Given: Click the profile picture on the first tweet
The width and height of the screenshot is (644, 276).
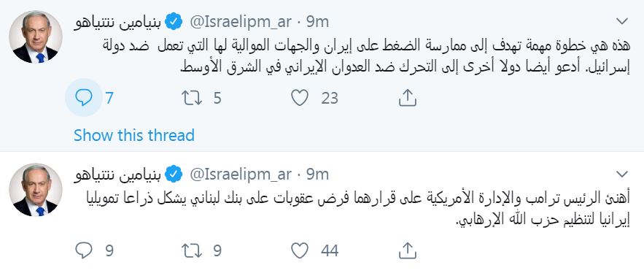Looking at the screenshot, I should point(36,37).
